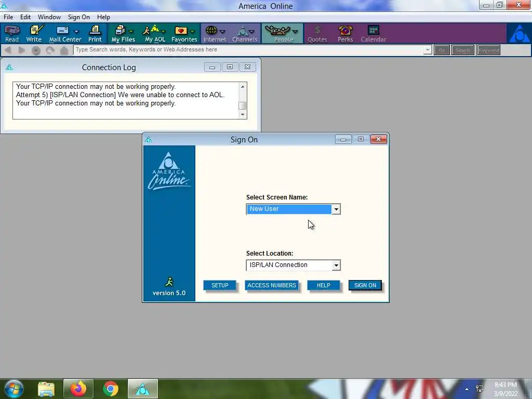The image size is (532, 399).
Task: Show hidden tray icons arrow
Action: pyautogui.click(x=467, y=389)
